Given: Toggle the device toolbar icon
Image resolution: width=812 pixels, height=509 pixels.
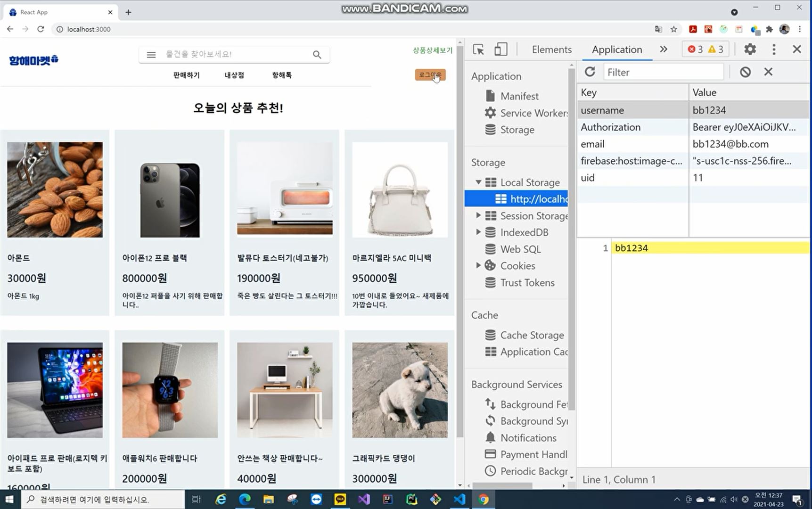Looking at the screenshot, I should (500, 49).
